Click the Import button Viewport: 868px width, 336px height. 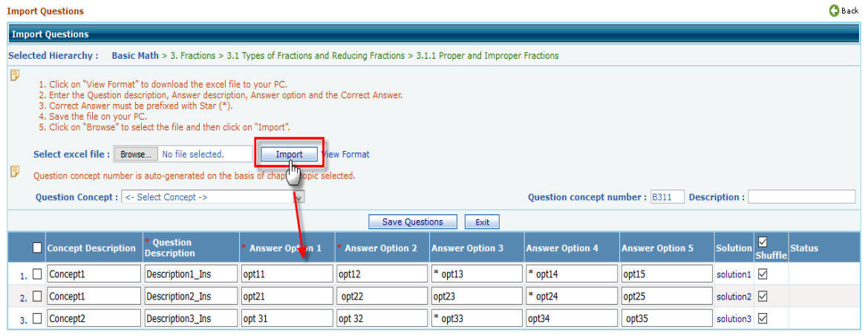tap(289, 155)
